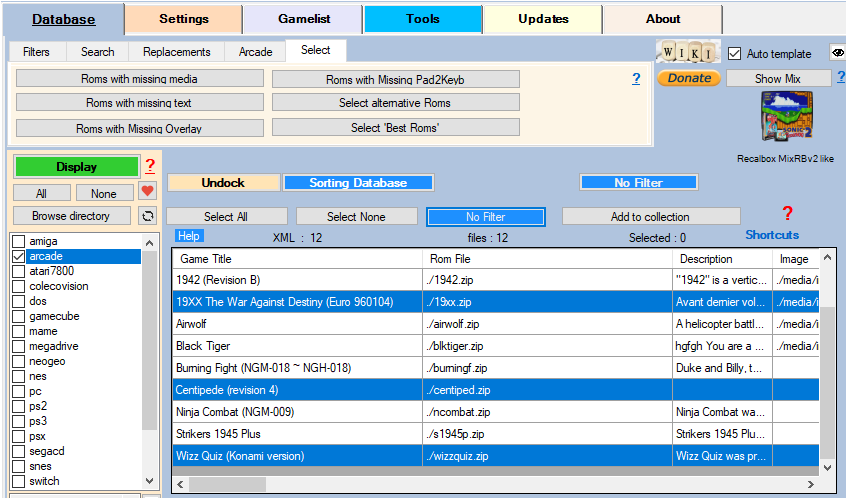This screenshot has width=847, height=499.
Task: Open the Tools tab
Action: 422,19
